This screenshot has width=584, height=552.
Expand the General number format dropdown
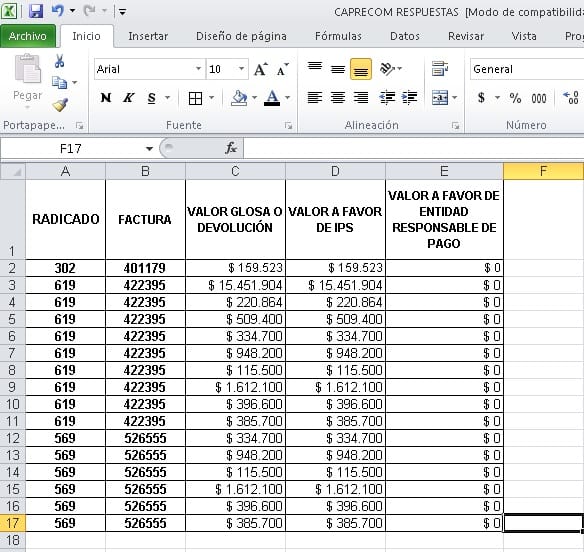coord(527,69)
